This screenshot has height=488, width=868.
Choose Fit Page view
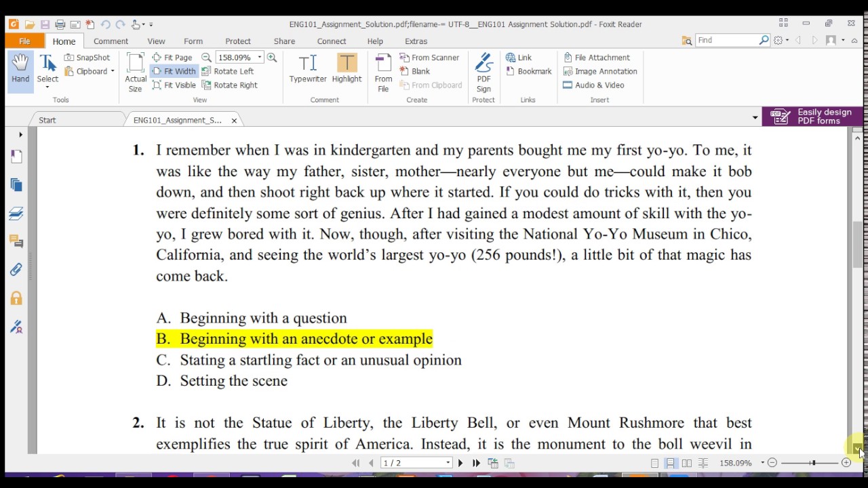(x=172, y=58)
